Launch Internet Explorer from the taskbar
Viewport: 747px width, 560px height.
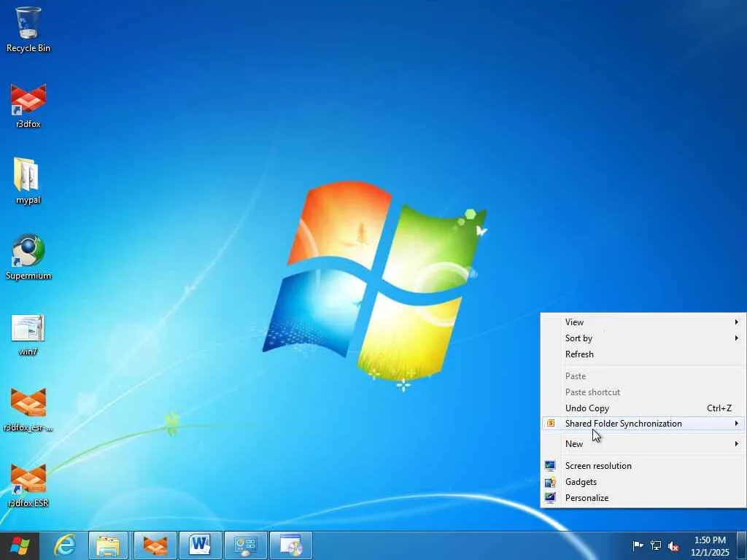(x=65, y=545)
